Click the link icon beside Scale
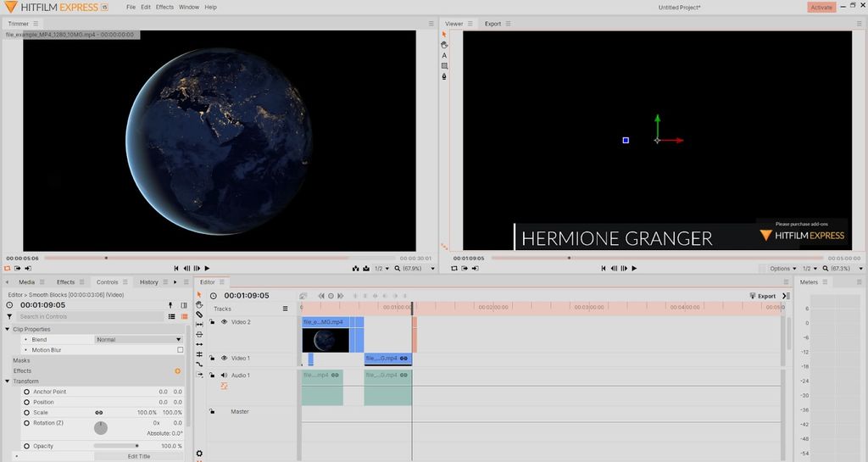Screen dimensions: 868x462 click(98, 412)
